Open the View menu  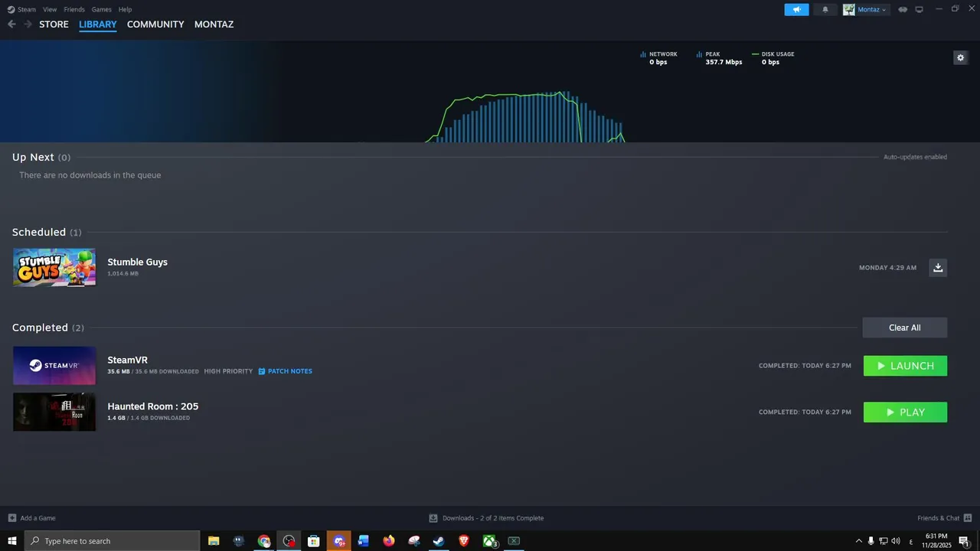[x=50, y=9]
